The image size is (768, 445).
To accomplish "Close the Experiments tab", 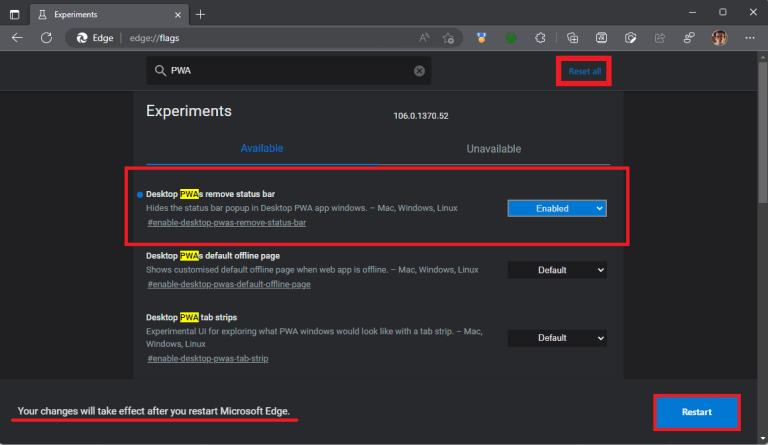I will click(178, 15).
